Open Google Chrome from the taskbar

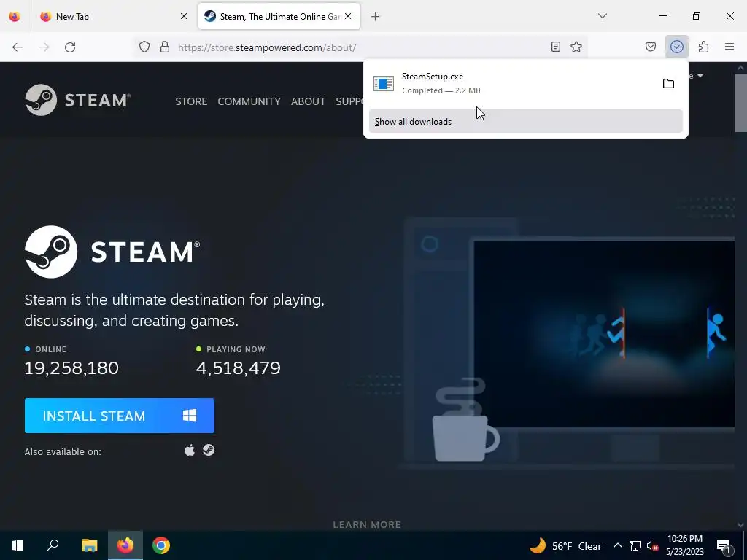tap(161, 545)
